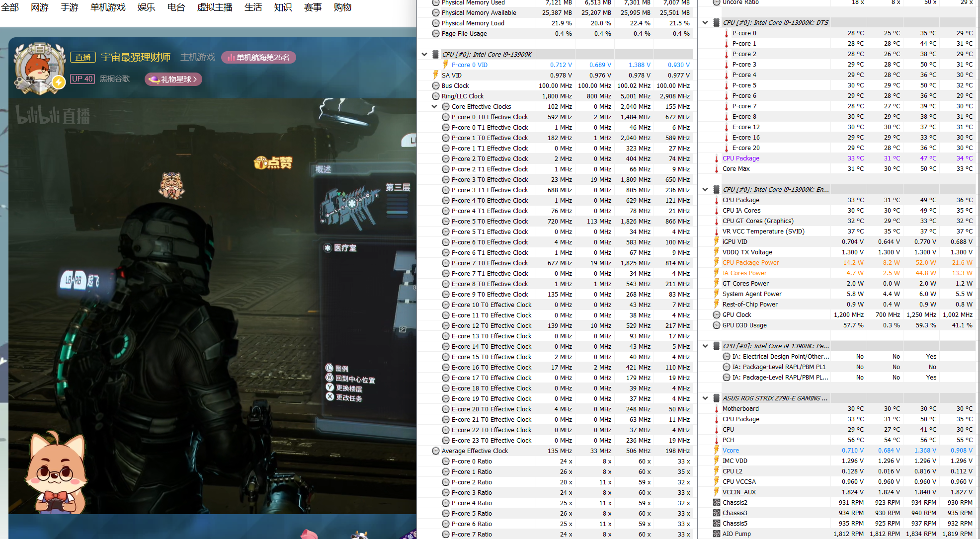Screen dimensions: 980x539
Task: Click the streamer avatar with laurel frame
Action: 39,69
